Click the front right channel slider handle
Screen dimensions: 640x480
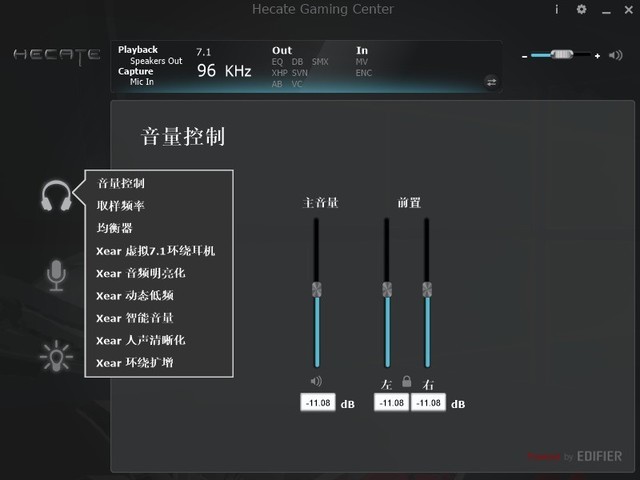[x=427, y=290]
